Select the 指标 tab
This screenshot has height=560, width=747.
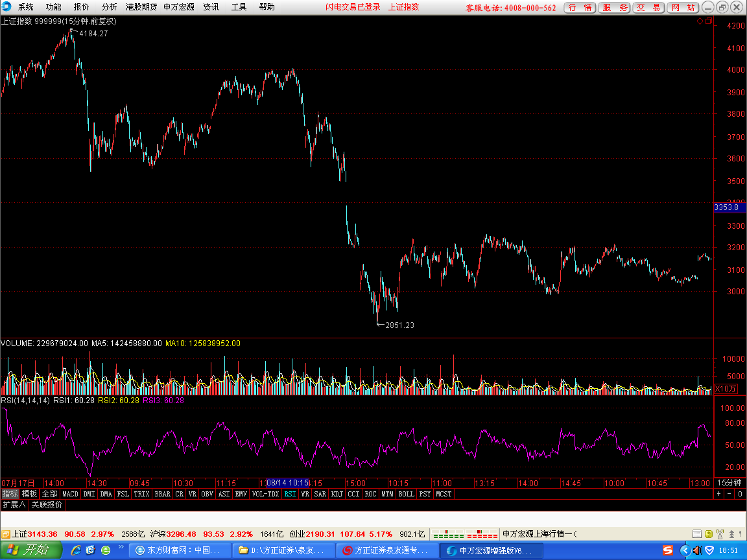(10, 494)
